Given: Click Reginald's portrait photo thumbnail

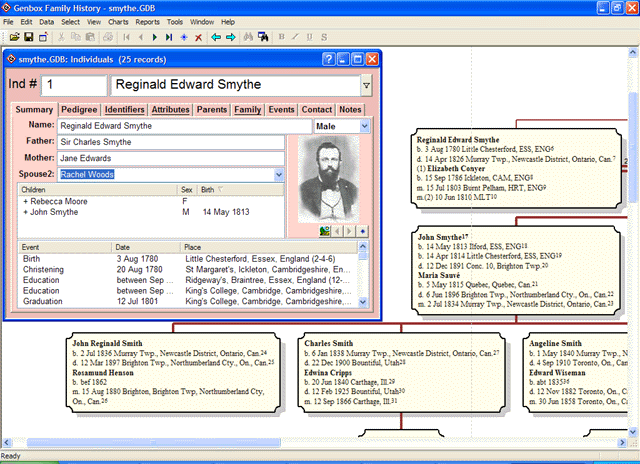Looking at the screenshot, I should point(329,180).
